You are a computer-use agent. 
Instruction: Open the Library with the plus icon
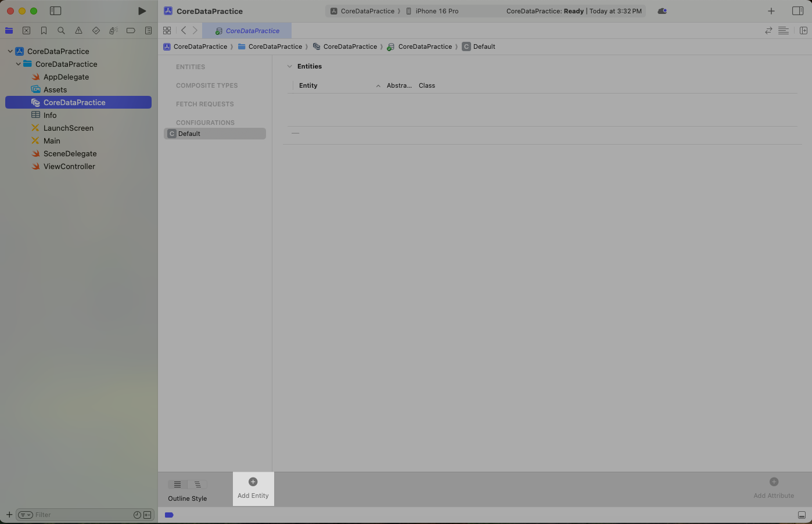pos(771,11)
